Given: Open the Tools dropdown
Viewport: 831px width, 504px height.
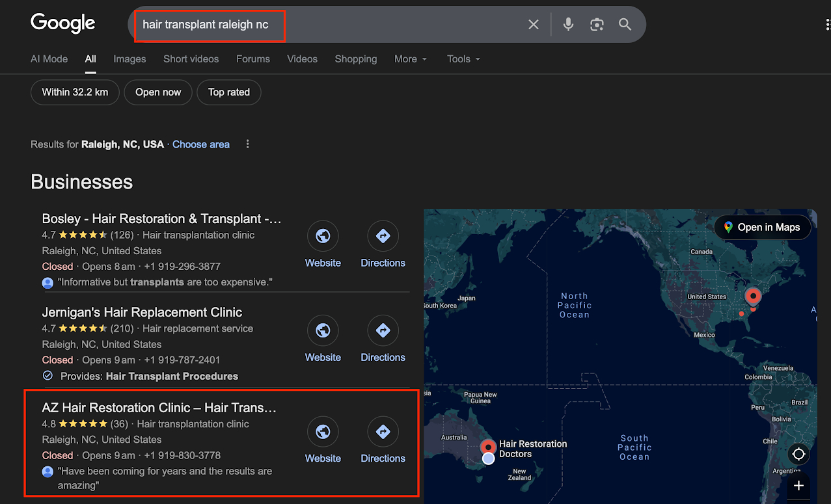Looking at the screenshot, I should 463,59.
